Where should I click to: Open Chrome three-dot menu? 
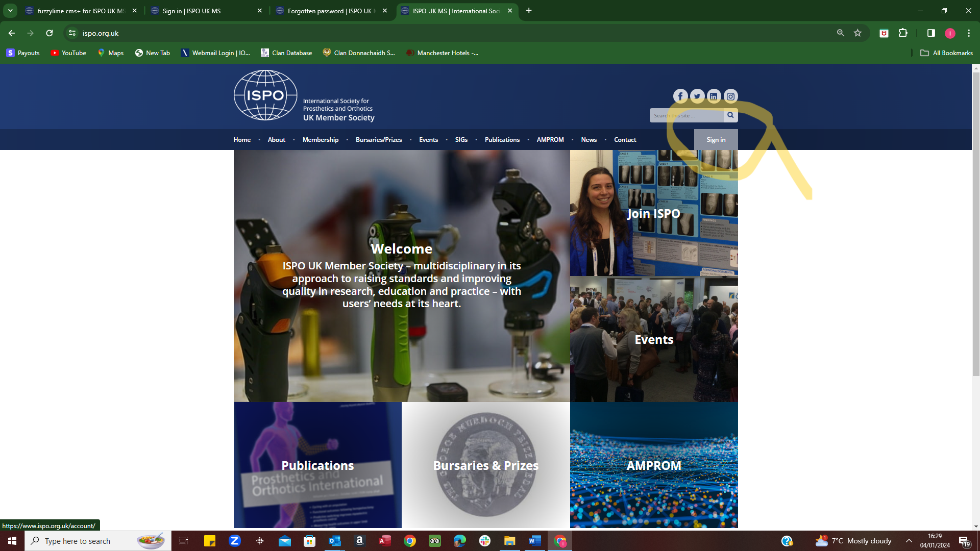point(969,33)
